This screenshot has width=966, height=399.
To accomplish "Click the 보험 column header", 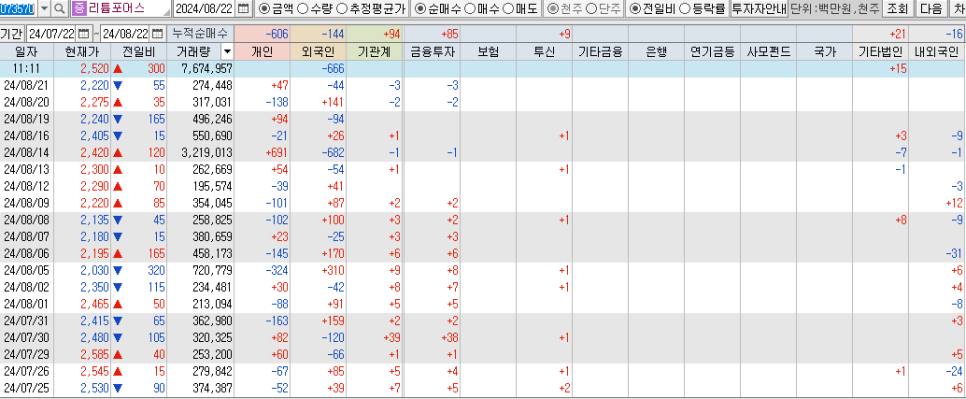I will pyautogui.click(x=488, y=52).
